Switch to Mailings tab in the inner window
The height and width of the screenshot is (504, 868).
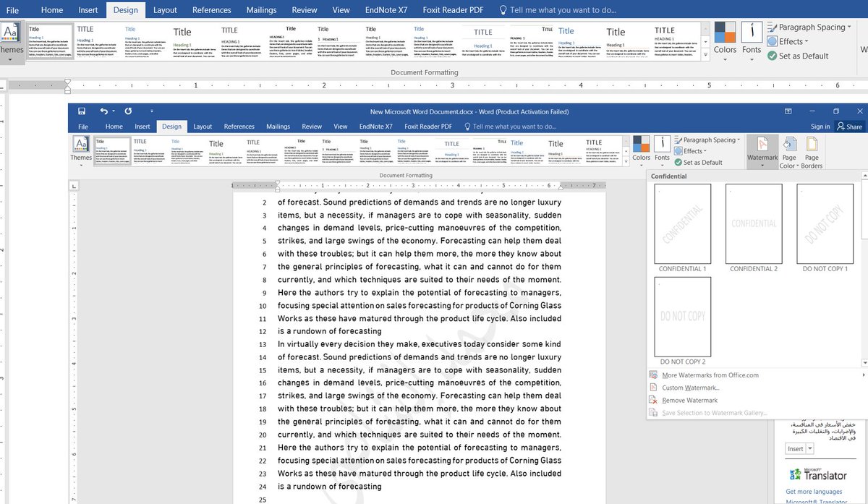tap(278, 127)
